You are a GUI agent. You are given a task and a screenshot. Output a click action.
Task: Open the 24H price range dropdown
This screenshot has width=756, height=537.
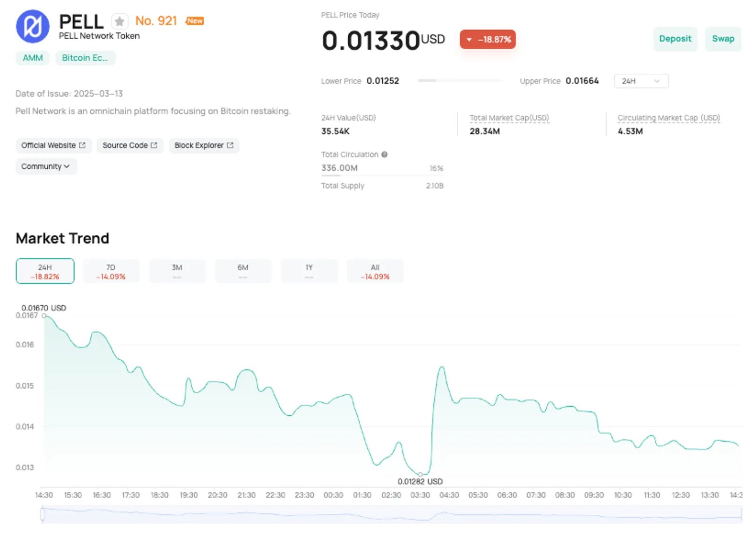(x=641, y=81)
